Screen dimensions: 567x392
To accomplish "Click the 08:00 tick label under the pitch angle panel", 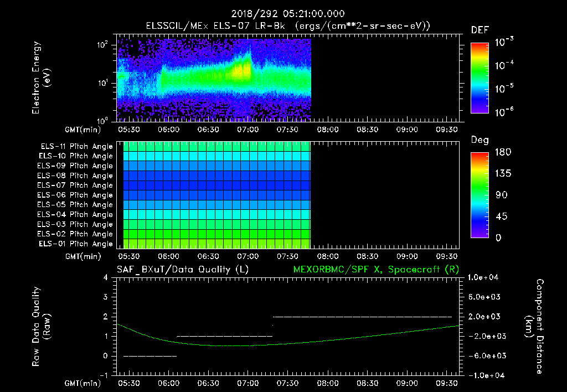I will tap(328, 256).
